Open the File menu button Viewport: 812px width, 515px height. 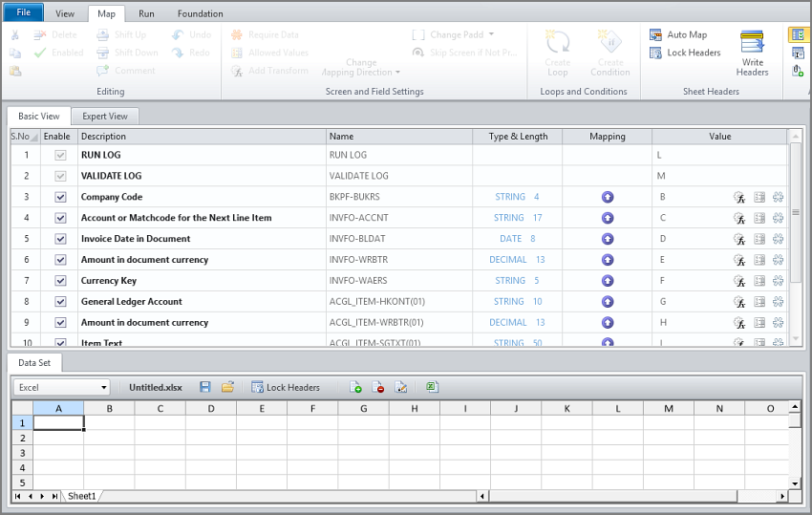point(23,12)
